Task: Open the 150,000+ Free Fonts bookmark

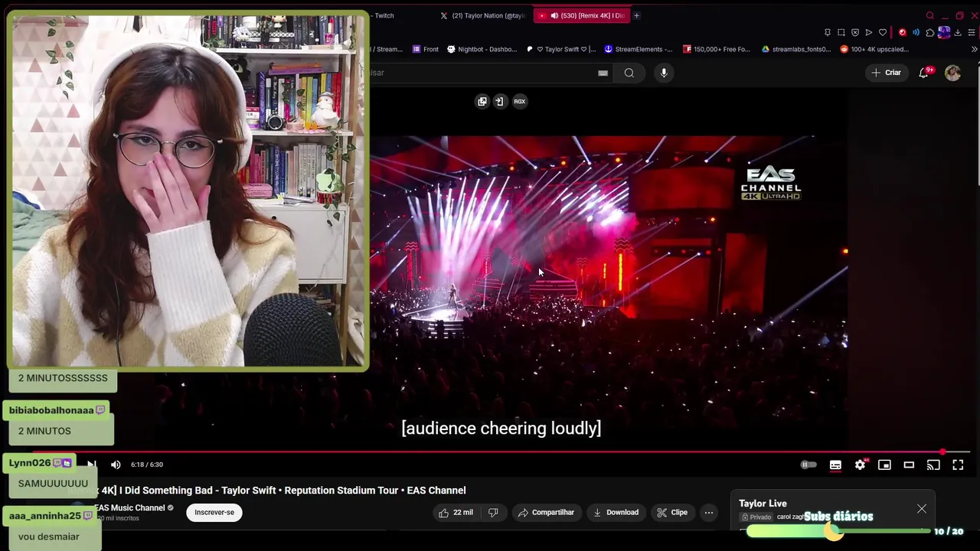Action: click(x=717, y=49)
